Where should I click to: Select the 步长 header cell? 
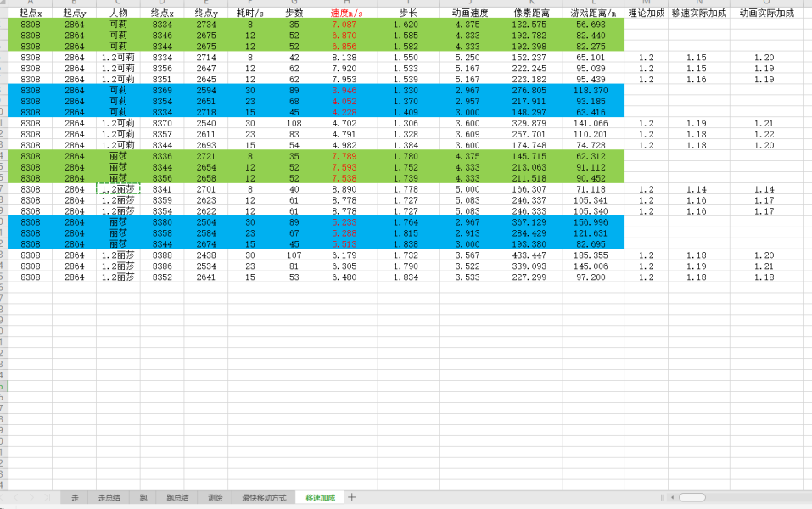pos(408,13)
